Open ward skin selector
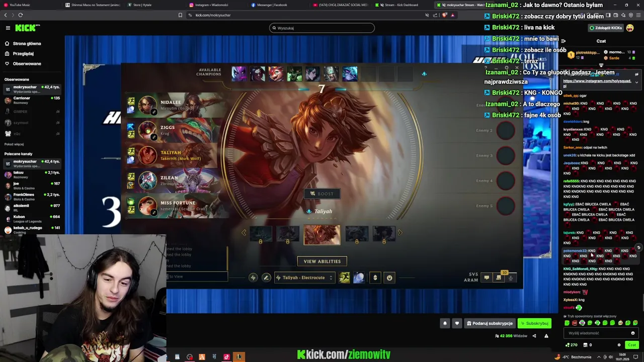644x362 pixels. [x=375, y=278]
